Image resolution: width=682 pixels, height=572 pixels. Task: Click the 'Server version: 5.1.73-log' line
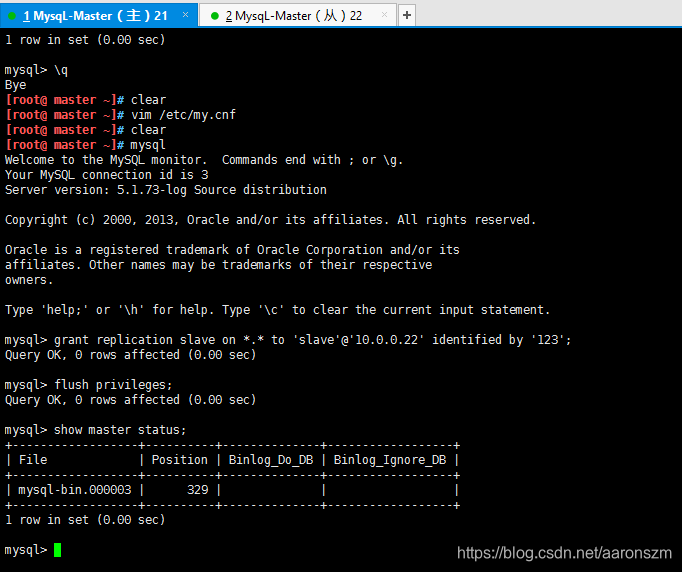pos(166,190)
